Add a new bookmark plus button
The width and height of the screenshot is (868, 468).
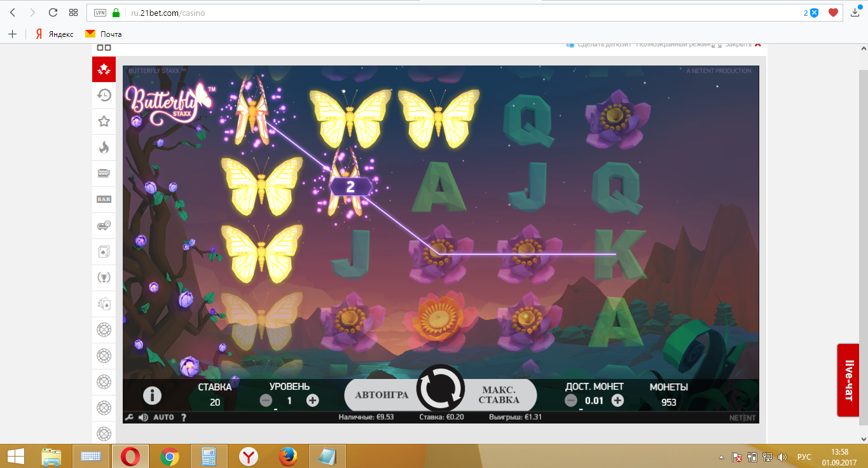coord(12,34)
